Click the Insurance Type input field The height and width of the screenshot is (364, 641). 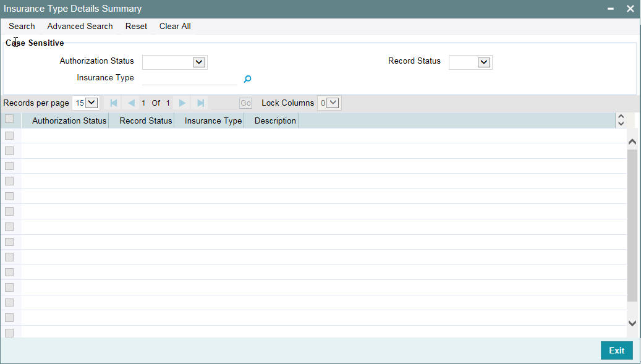tap(190, 78)
